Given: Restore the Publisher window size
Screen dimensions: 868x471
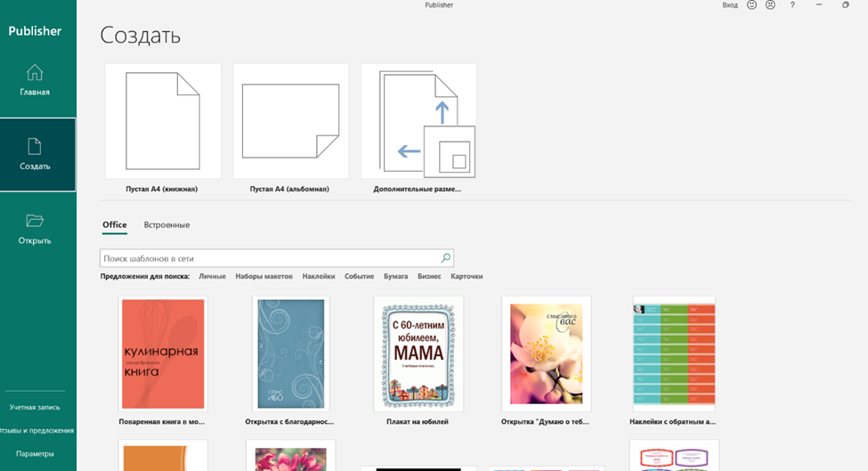Looking at the screenshot, I should (846, 5).
